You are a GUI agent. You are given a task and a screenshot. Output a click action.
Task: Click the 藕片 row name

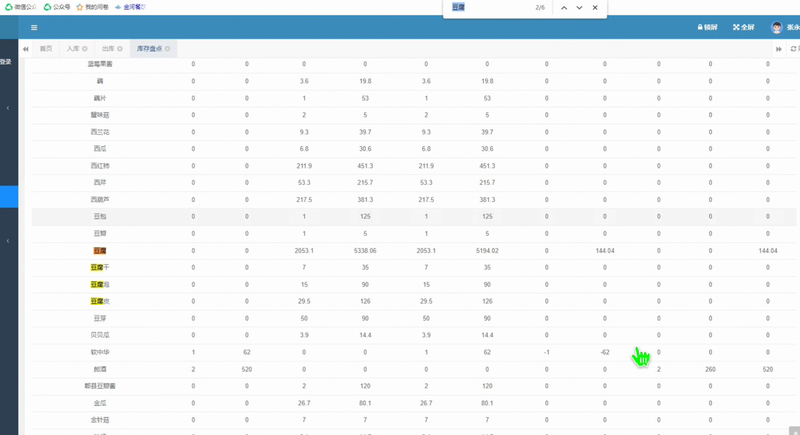pos(100,98)
